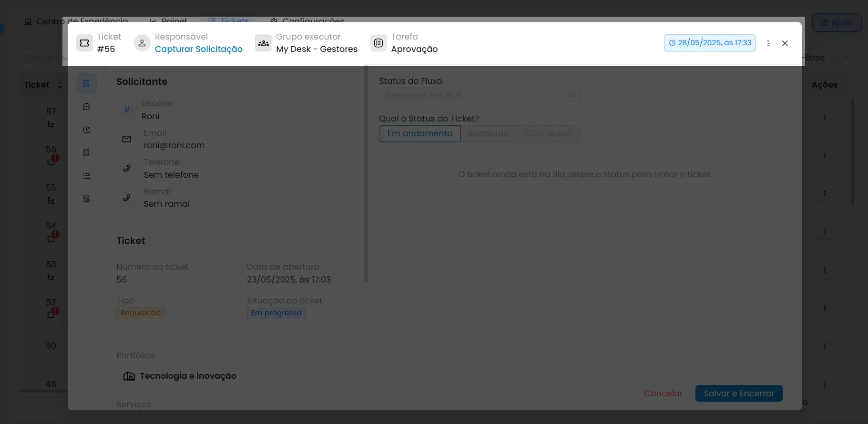Click the Salvar e Encerrar button
Viewport: 868px width, 424px height.
click(x=739, y=394)
